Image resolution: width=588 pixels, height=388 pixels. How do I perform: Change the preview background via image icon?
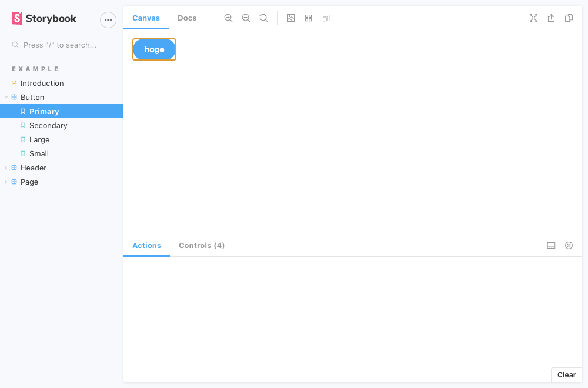(290, 18)
